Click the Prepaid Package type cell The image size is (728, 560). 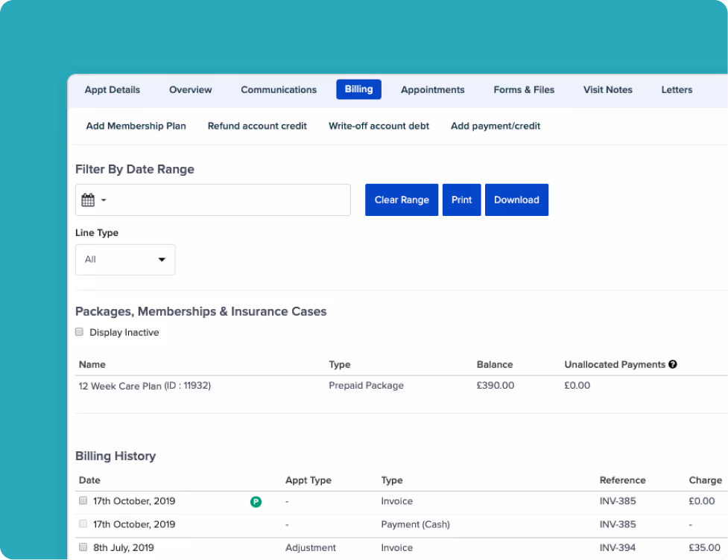[367, 386]
